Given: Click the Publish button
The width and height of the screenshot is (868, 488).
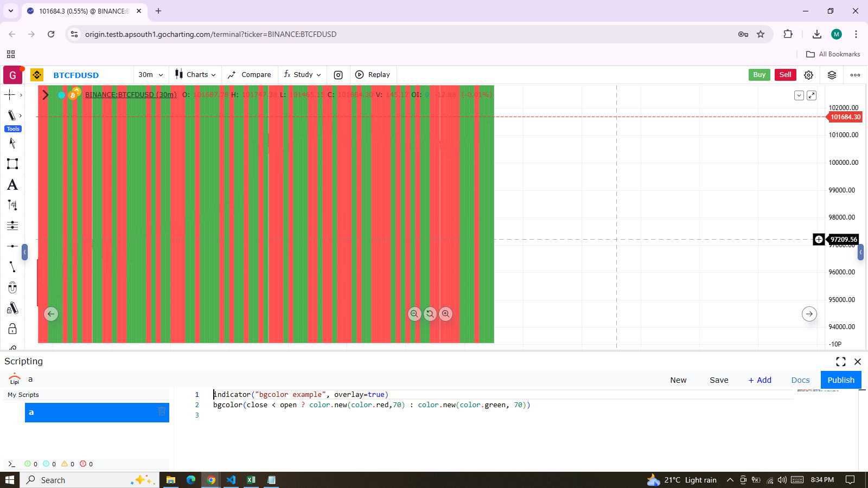Looking at the screenshot, I should pos(840,380).
